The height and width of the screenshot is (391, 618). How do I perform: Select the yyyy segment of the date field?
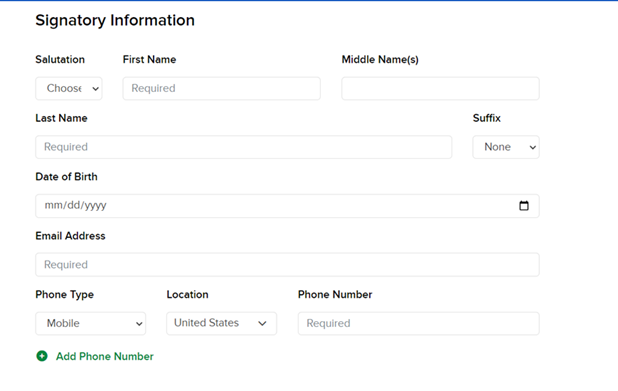tap(95, 205)
